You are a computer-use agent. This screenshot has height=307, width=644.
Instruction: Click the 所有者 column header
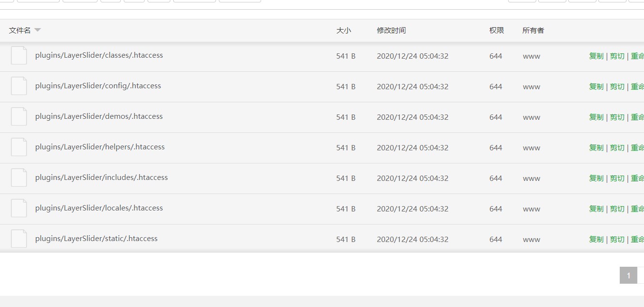533,30
